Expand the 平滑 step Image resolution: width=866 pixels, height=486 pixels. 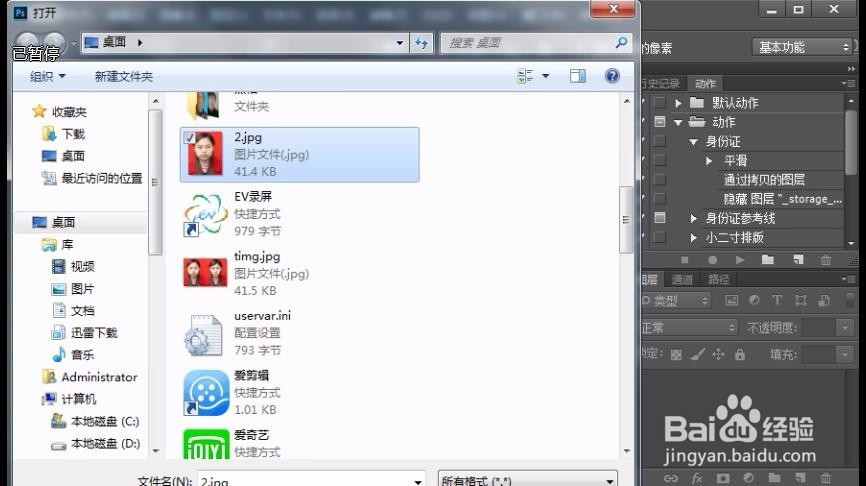pyautogui.click(x=709, y=161)
